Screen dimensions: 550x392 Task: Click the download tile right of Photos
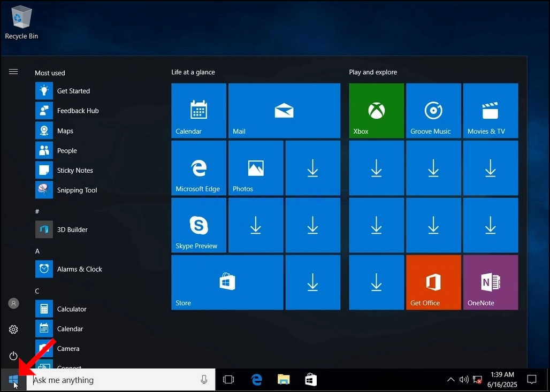click(x=313, y=168)
